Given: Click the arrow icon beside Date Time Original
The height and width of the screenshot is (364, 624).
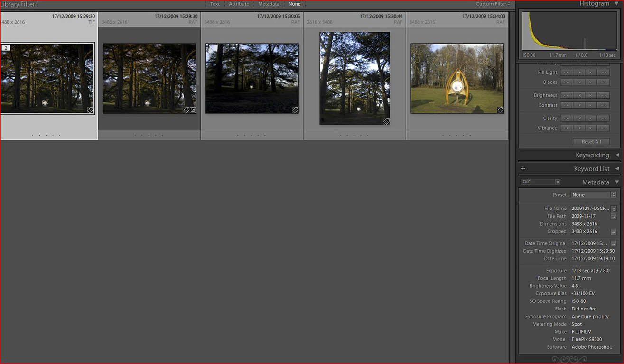Looking at the screenshot, I should click(x=614, y=244).
